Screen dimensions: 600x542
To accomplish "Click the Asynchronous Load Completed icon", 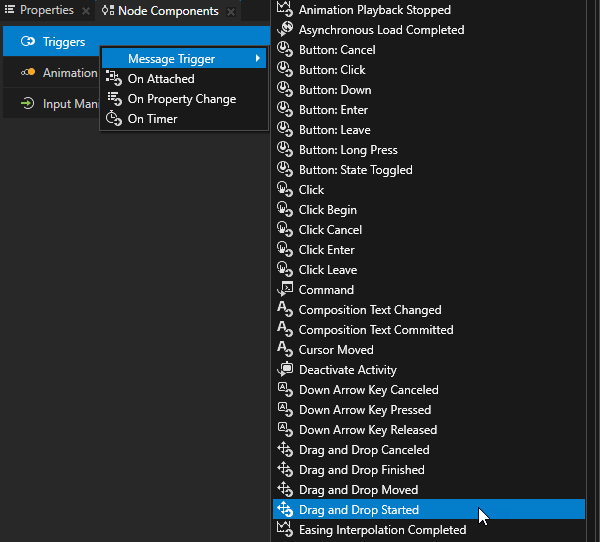I will 285,29.
